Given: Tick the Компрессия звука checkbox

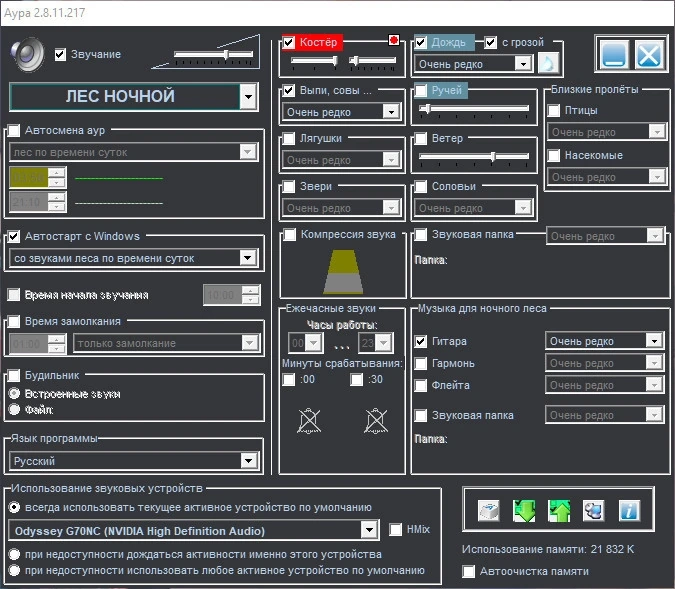Looking at the screenshot, I should [290, 235].
